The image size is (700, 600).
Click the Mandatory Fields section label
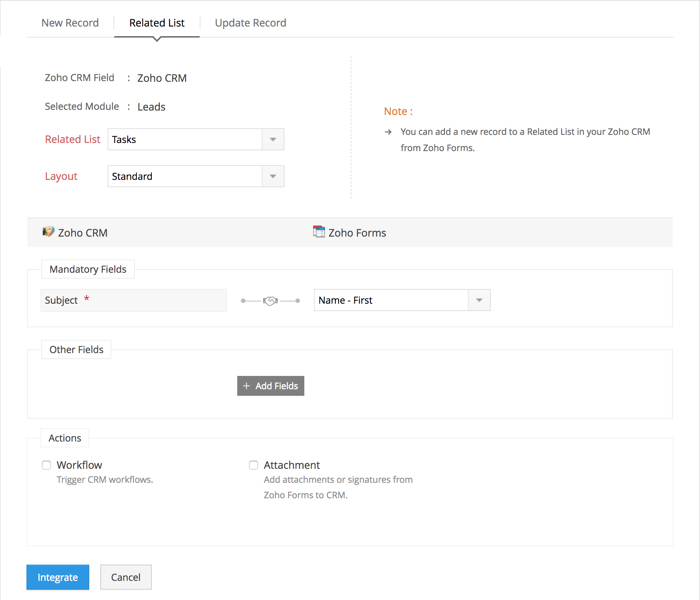[88, 269]
